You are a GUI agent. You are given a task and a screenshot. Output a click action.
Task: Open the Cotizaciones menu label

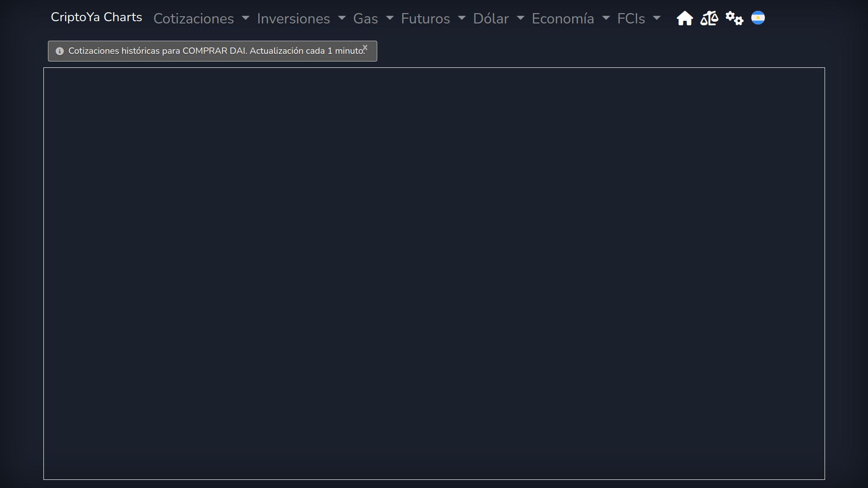(194, 19)
